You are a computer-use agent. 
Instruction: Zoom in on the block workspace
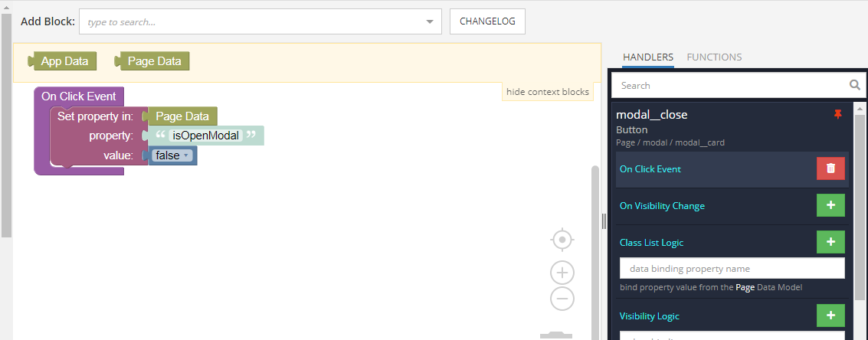tap(562, 273)
